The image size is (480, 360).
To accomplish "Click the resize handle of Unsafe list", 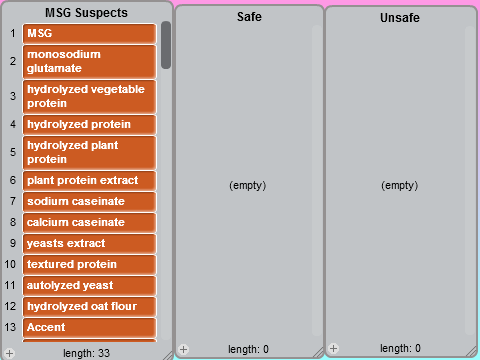I will coord(472,351).
